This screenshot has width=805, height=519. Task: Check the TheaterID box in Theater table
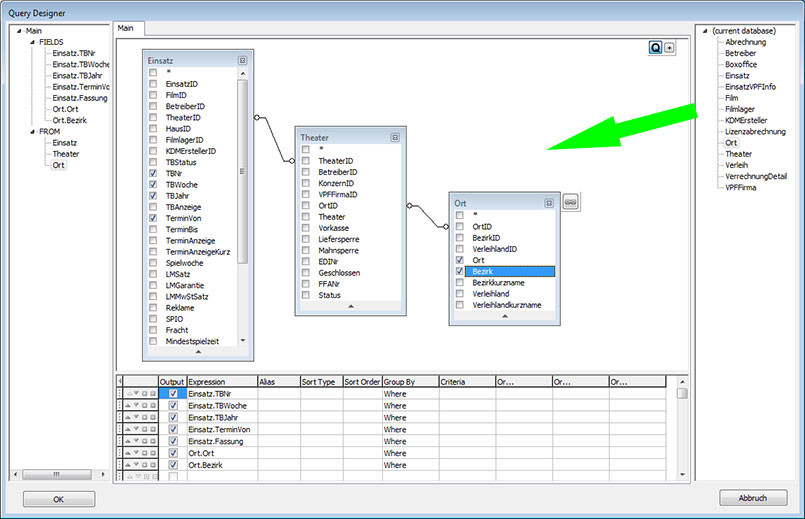tap(305, 160)
